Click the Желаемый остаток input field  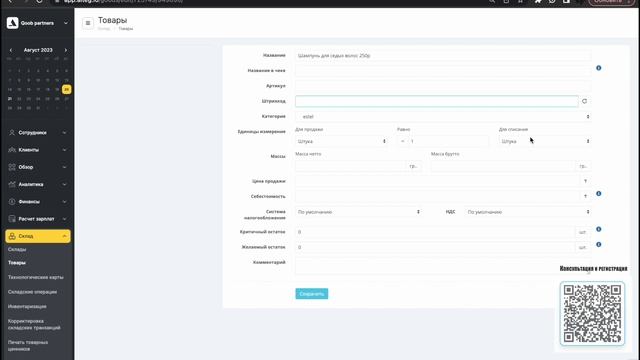[435, 247]
